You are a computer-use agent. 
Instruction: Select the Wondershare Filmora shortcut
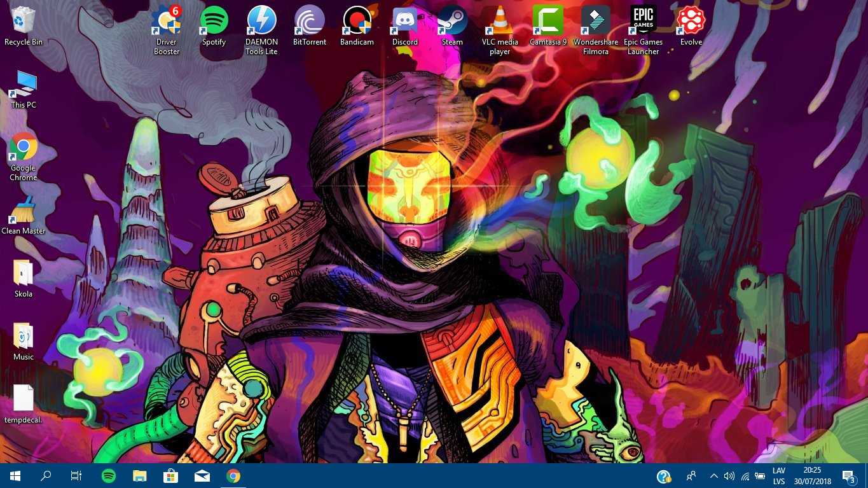(x=596, y=31)
